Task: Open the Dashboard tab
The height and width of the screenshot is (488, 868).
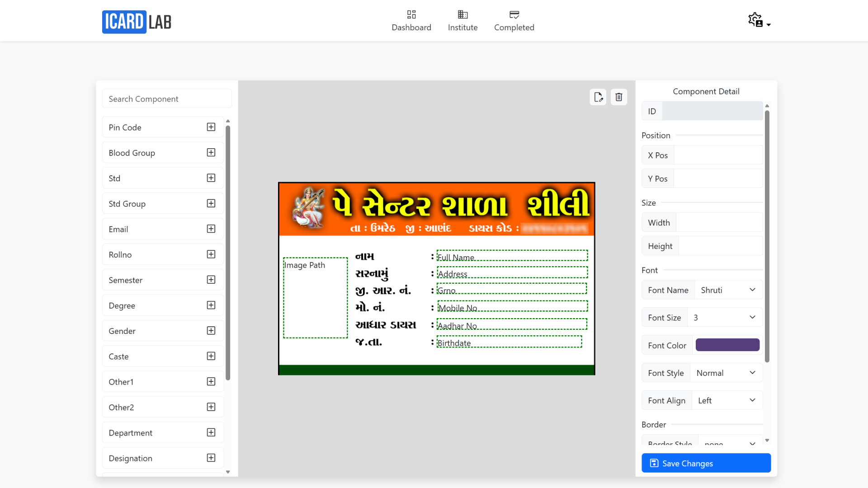Action: pos(411,21)
